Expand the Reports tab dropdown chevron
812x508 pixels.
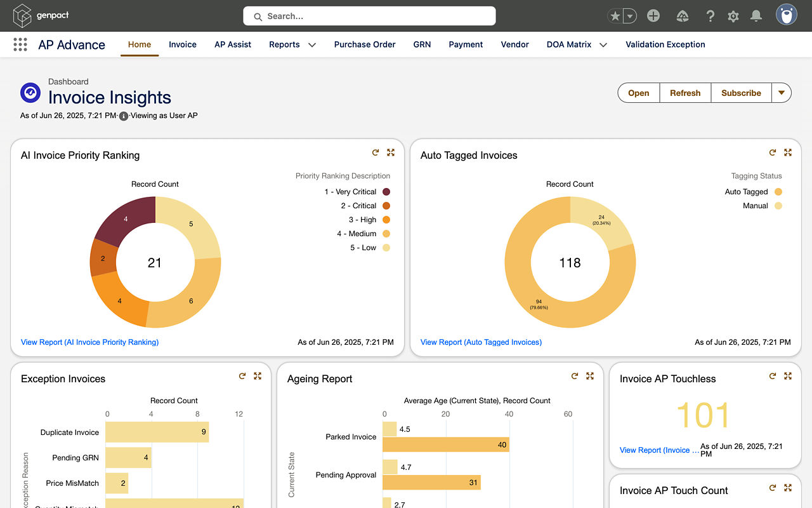tap(312, 45)
